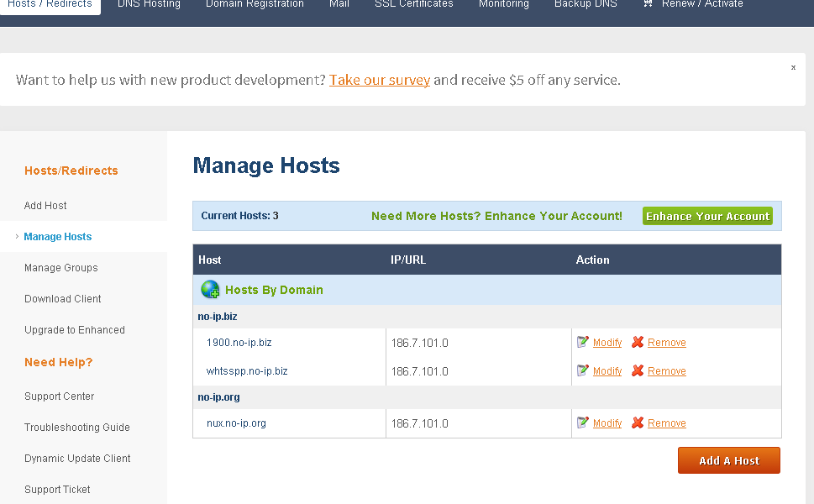Screen dimensions: 814x504
Task: Click the Need More Hosts? promo text
Action: (x=496, y=216)
